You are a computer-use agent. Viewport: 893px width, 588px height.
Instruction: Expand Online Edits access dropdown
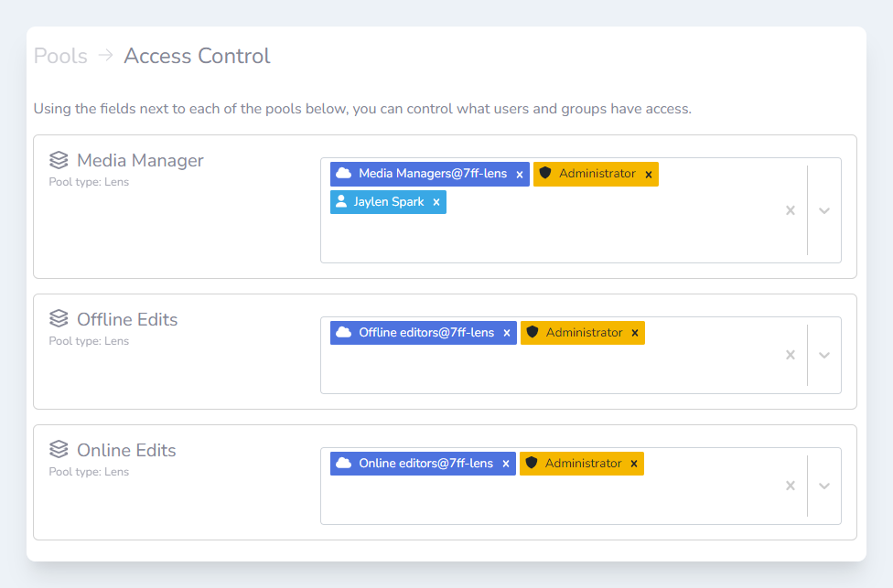click(824, 486)
